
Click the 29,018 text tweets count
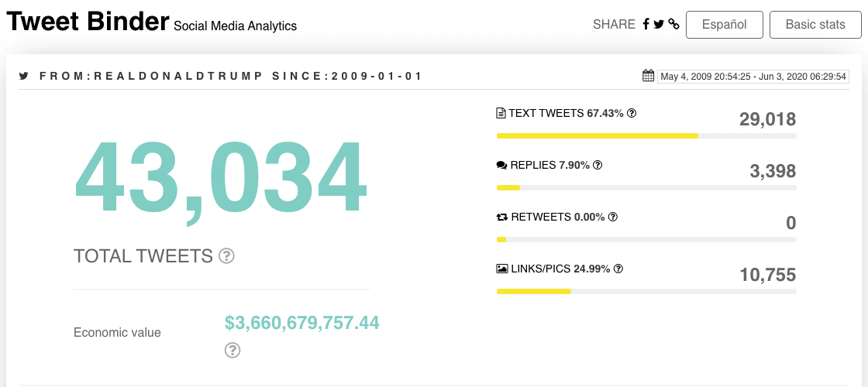point(767,119)
